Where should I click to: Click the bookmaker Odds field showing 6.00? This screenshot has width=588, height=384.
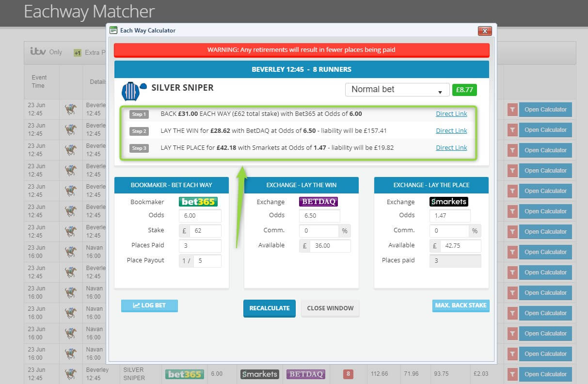click(200, 216)
